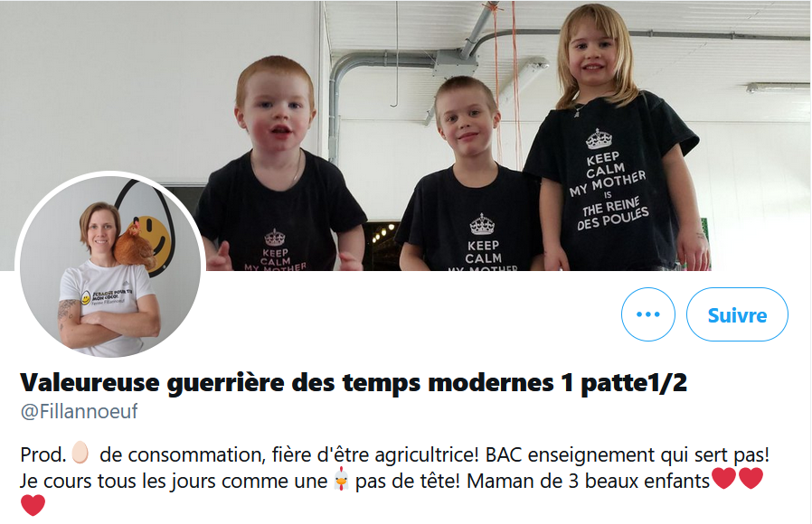Click the crown on the girl's t-shirt
This screenshot has height=524, width=812.
(599, 138)
